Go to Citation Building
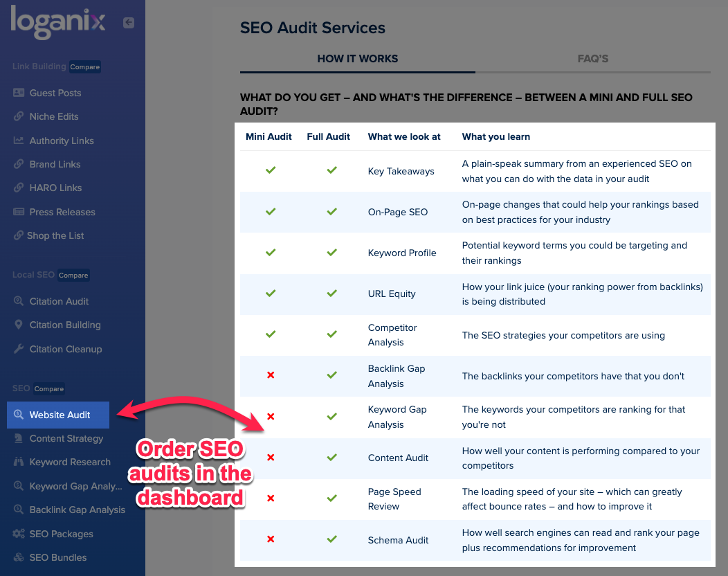The height and width of the screenshot is (576, 728). click(x=65, y=325)
